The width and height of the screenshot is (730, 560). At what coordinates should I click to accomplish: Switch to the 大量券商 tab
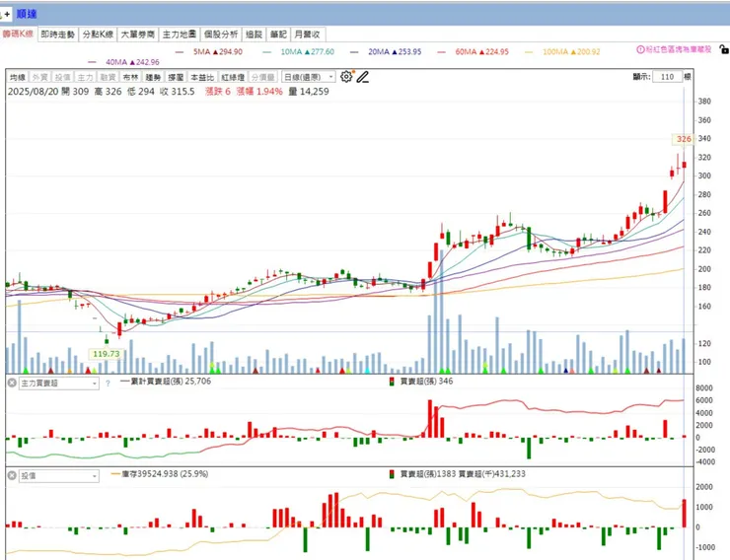click(138, 35)
